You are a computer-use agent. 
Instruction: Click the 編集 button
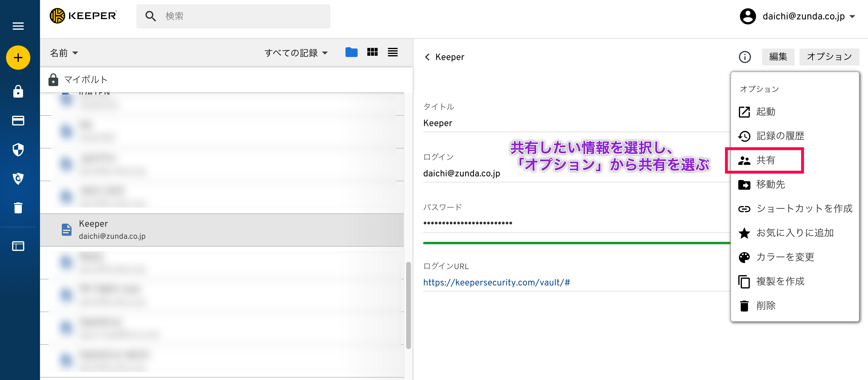pos(778,57)
